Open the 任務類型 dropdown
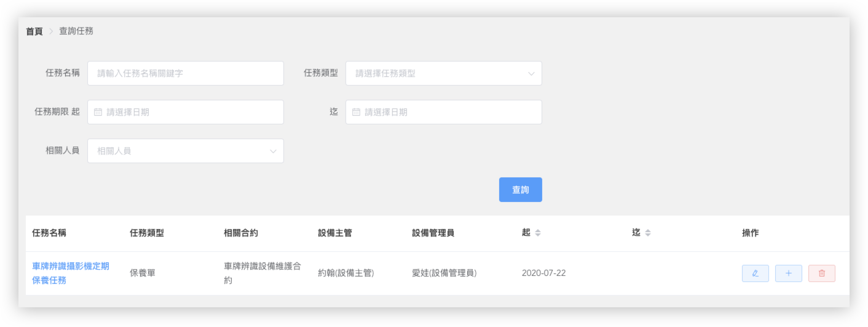The width and height of the screenshot is (868, 327). (443, 74)
